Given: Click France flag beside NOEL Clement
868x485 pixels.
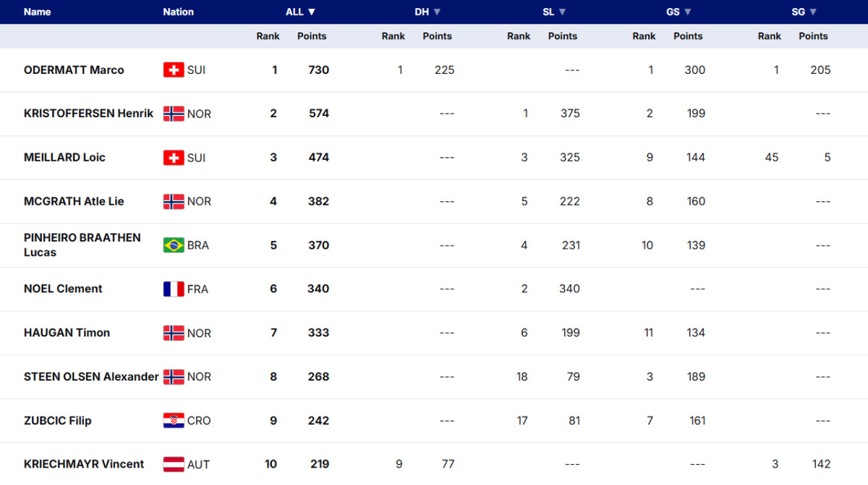Looking at the screenshot, I should 174,289.
